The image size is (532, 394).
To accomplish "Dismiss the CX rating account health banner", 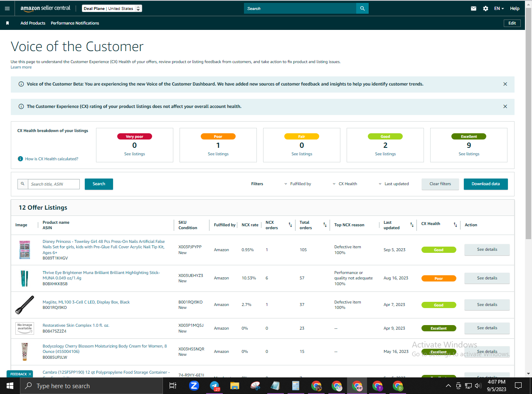I will tap(505, 106).
